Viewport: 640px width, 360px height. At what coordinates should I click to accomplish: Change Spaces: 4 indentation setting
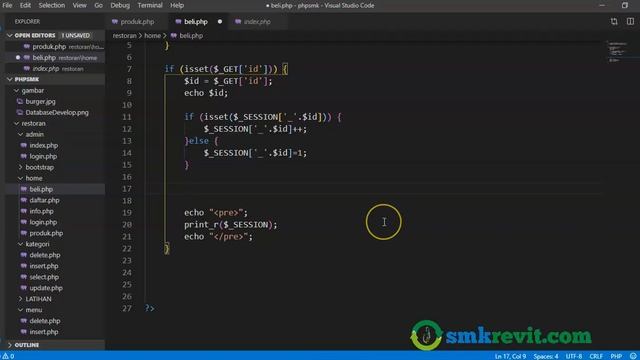click(x=546, y=356)
